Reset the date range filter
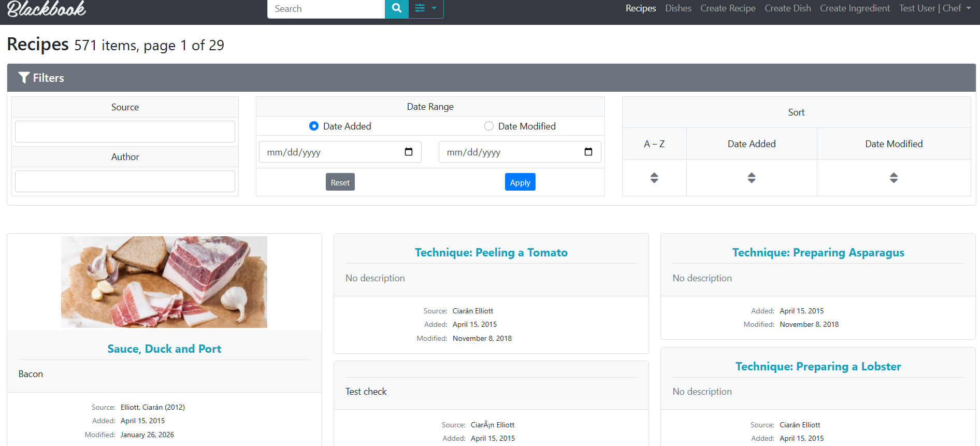The height and width of the screenshot is (446, 980). [x=340, y=182]
